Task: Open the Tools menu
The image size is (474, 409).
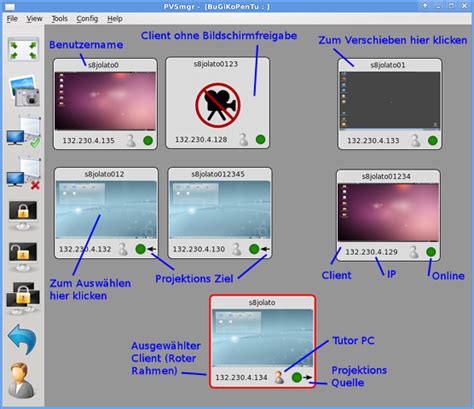Action: click(59, 19)
